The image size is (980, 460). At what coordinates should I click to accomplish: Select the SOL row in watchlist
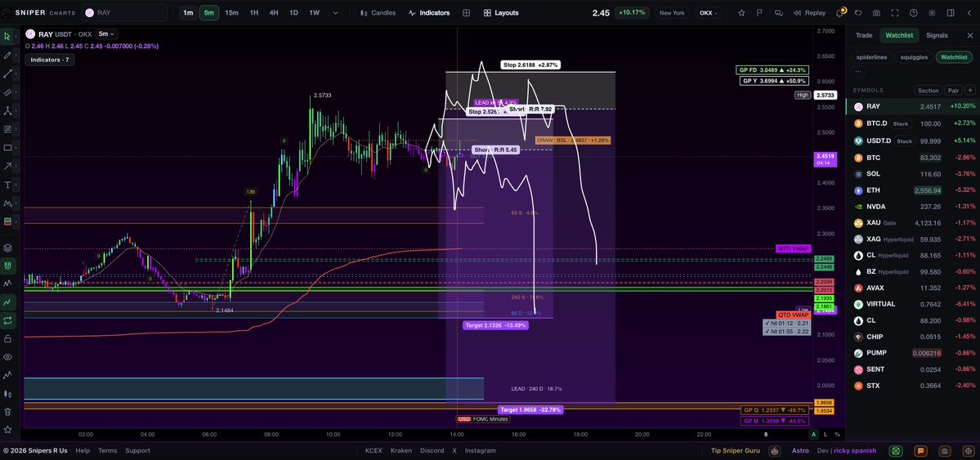[x=912, y=174]
